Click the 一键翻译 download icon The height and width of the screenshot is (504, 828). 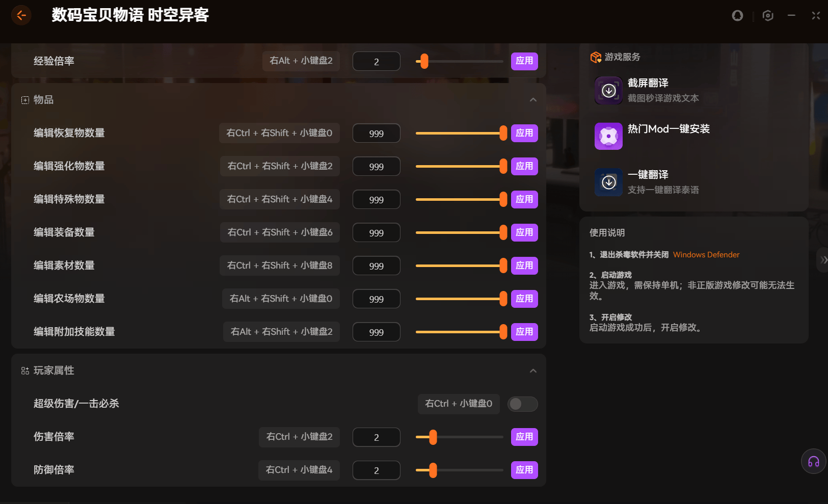coord(608,182)
